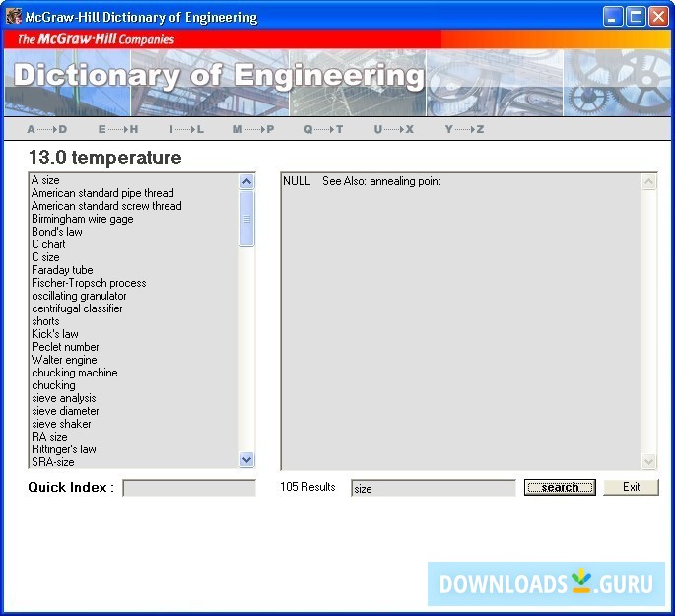Open the M–P alphabet range
Image resolution: width=675 pixels, height=616 pixels.
[253, 129]
